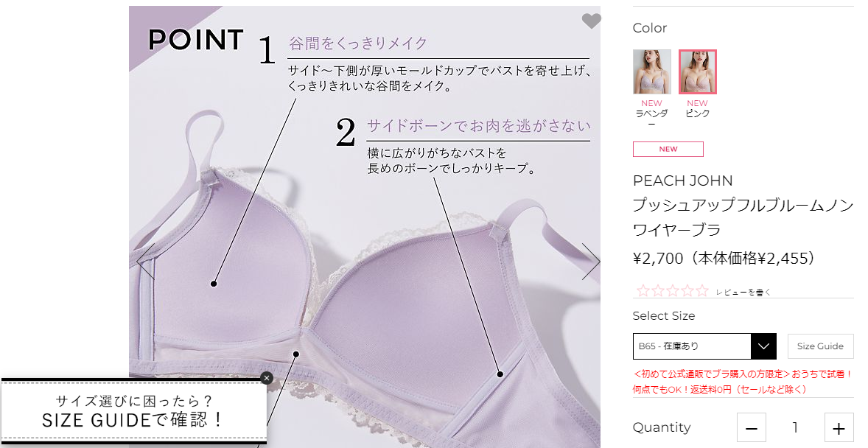
Task: Click the NEW badge under the color swatches
Action: (x=668, y=149)
